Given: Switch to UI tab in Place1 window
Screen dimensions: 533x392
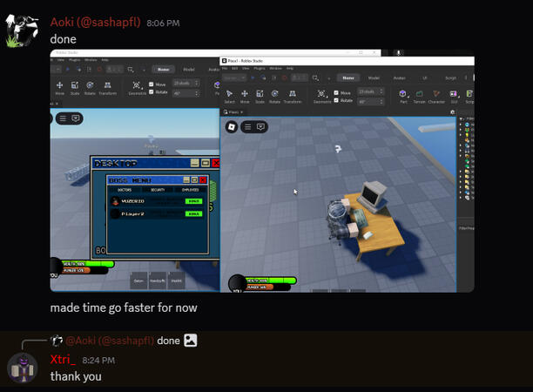Looking at the screenshot, I should (424, 78).
